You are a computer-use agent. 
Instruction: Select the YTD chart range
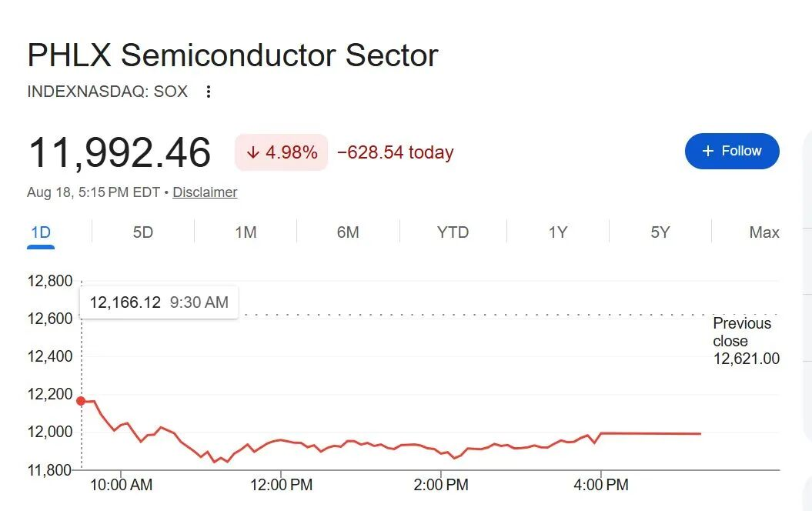tap(453, 232)
